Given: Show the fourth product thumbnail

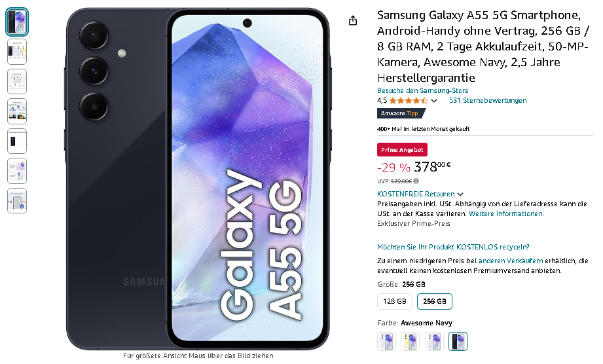Looking at the screenshot, I should pyautogui.click(x=17, y=111).
